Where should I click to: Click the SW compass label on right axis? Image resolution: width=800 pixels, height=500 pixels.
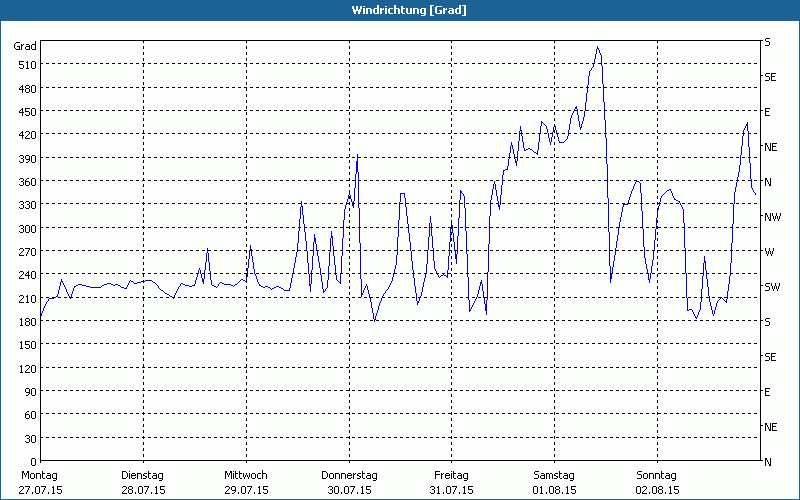pyautogui.click(x=772, y=287)
